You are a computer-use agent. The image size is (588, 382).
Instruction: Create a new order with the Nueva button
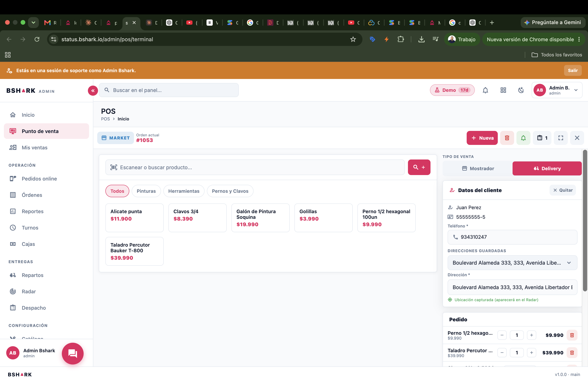click(482, 138)
